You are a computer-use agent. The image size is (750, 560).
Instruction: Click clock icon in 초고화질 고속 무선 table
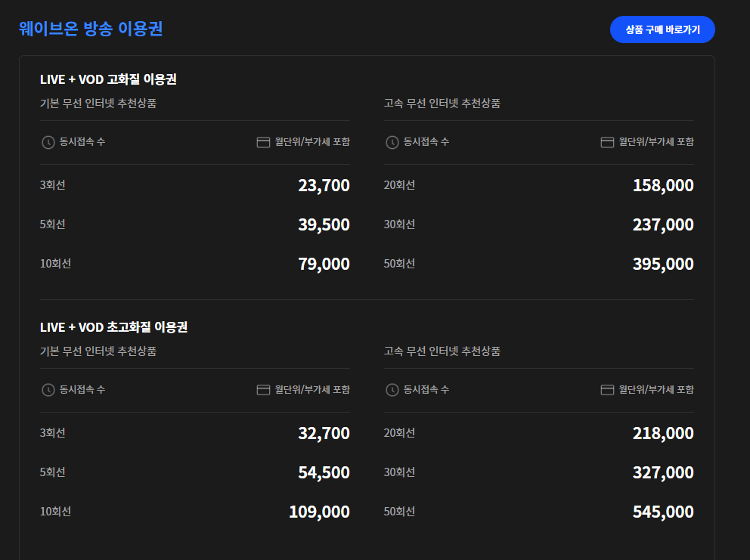pos(392,390)
